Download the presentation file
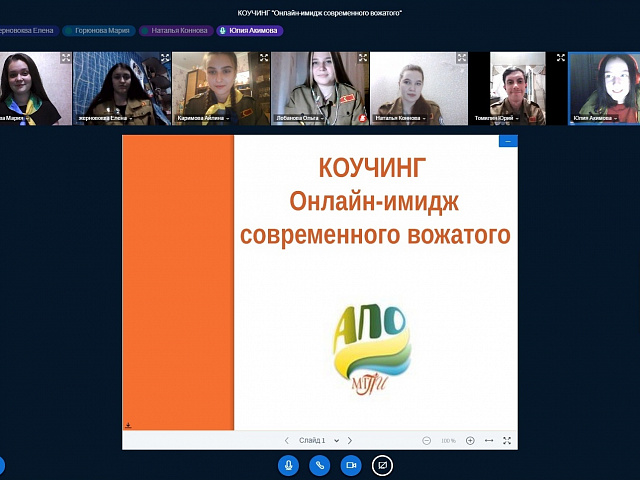 (x=128, y=425)
